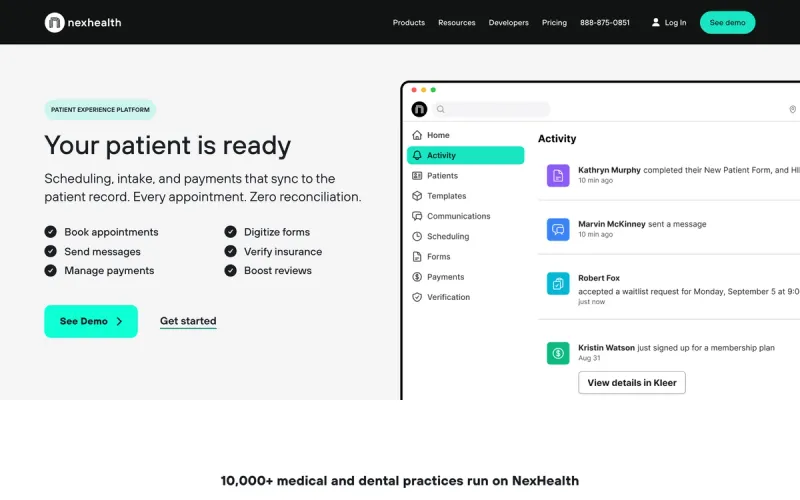Click Kristin Watson name in activity feed
Viewport: 800px width, 500px height.
tap(606, 347)
